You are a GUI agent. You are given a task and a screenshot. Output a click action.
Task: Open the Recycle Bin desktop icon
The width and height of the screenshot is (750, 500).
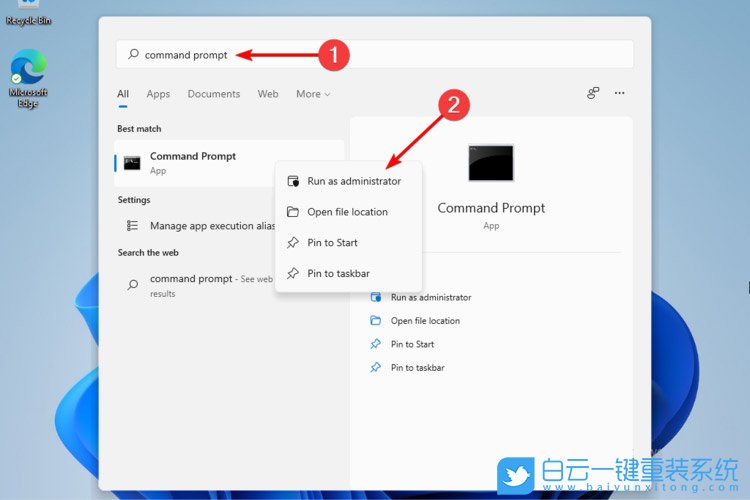(x=28, y=13)
